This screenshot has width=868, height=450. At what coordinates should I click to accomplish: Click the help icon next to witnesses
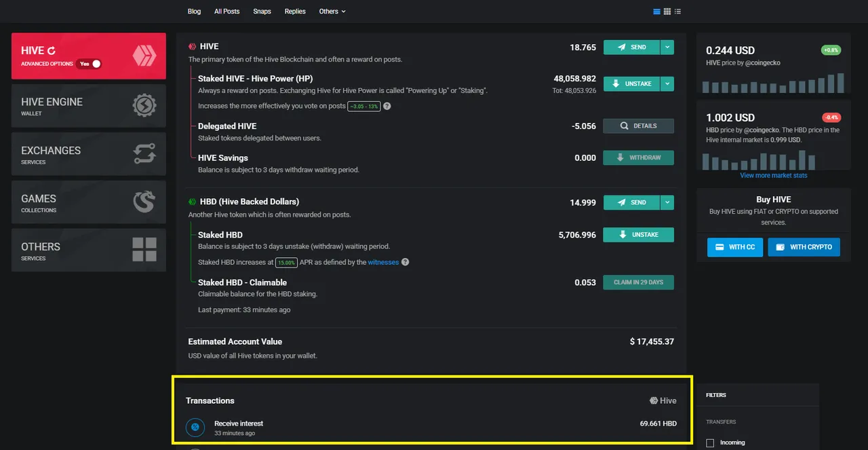405,262
